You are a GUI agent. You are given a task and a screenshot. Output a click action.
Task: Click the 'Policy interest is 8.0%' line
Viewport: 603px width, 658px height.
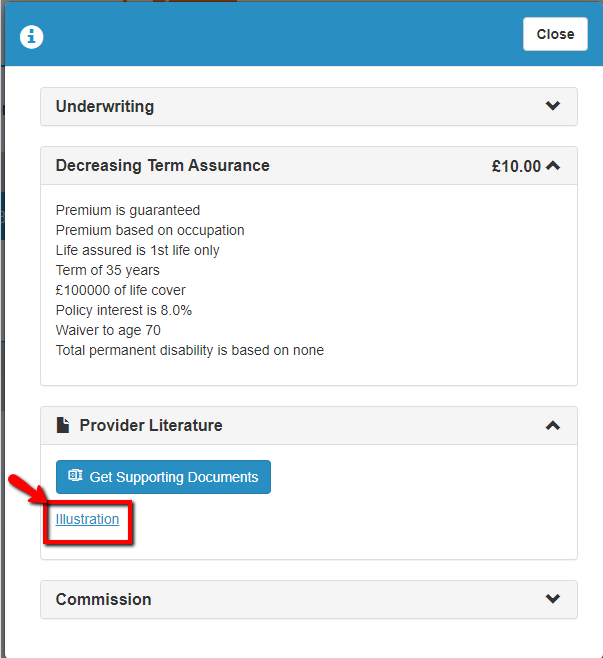point(124,310)
